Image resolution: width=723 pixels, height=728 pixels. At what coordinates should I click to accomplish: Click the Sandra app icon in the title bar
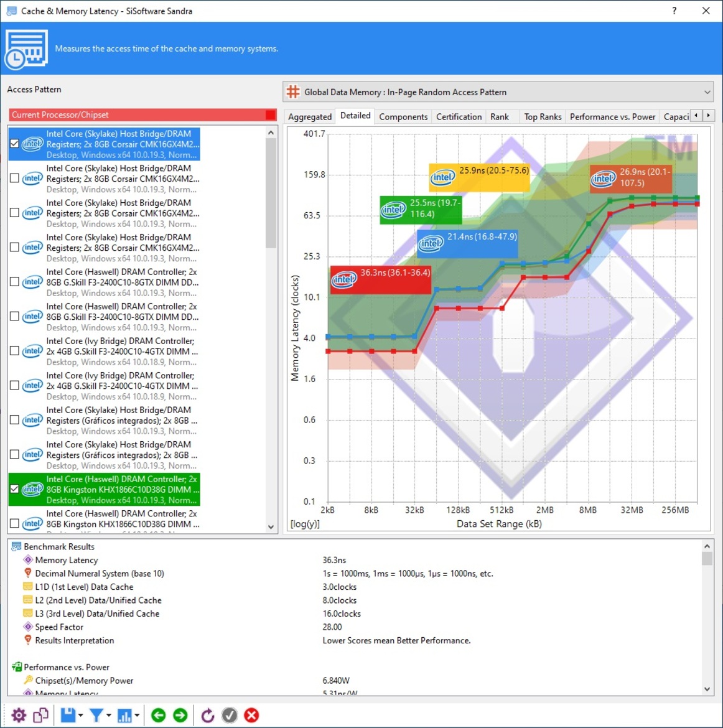[12, 11]
